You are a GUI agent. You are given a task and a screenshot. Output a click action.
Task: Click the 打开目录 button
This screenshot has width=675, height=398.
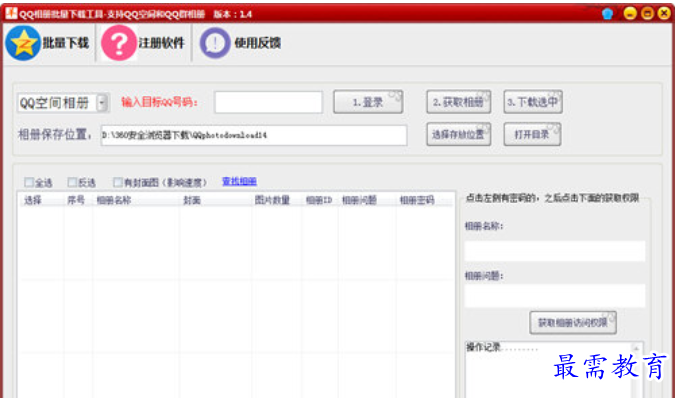coord(533,135)
